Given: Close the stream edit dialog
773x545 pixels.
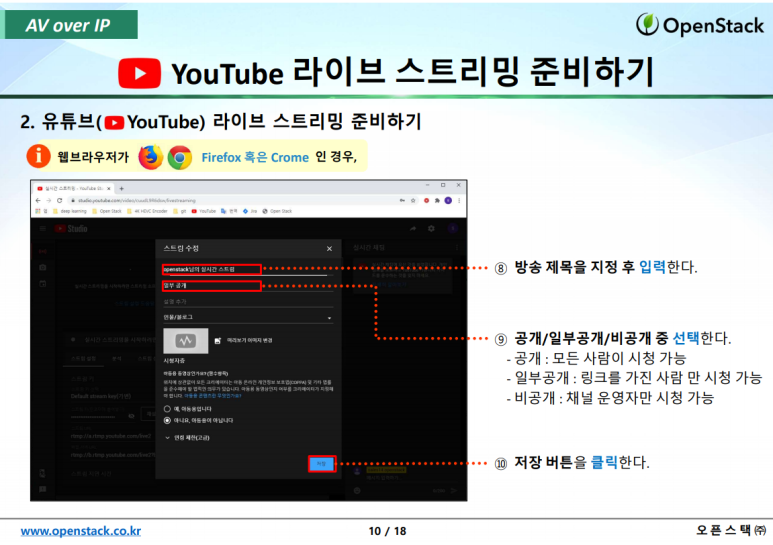Looking at the screenshot, I should coord(329,249).
